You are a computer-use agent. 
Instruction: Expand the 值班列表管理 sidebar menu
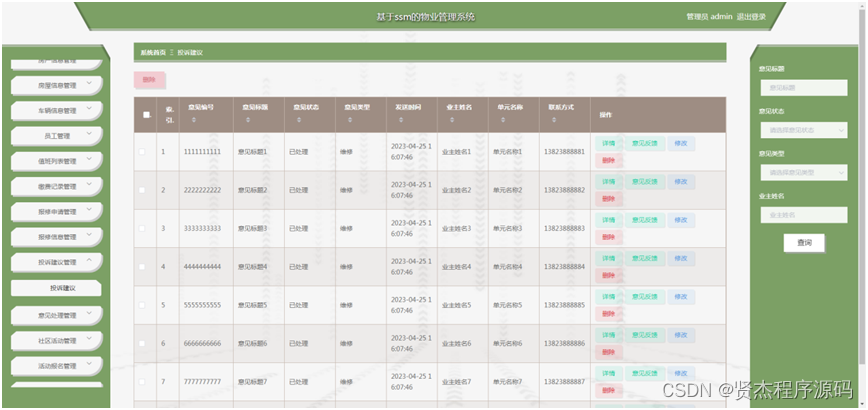[57, 161]
